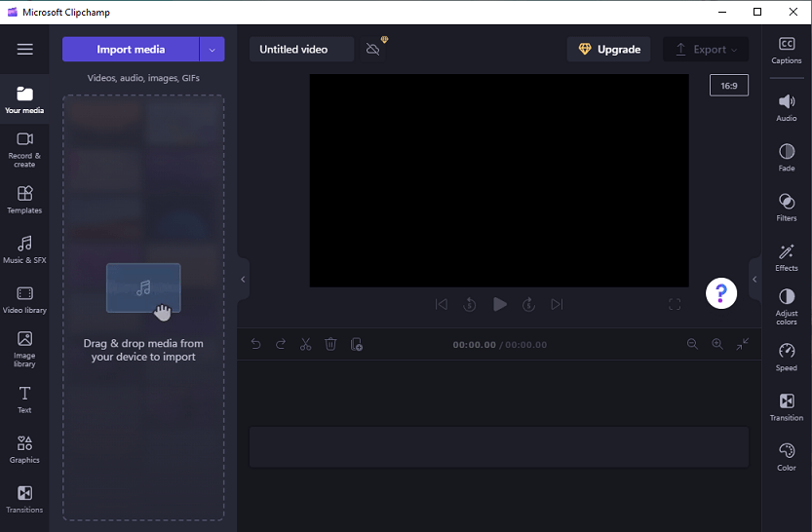Image resolution: width=812 pixels, height=532 pixels.
Task: Zoom in the timeline
Action: coord(717,344)
